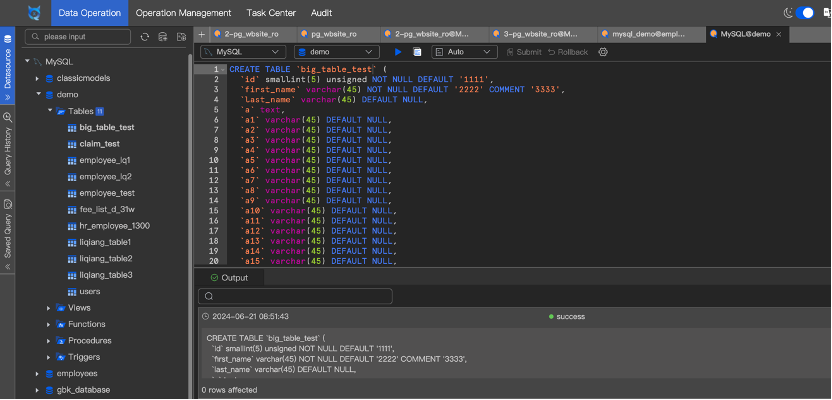Add a new query tab with the plus icon
The height and width of the screenshot is (400, 832).
pos(201,34)
